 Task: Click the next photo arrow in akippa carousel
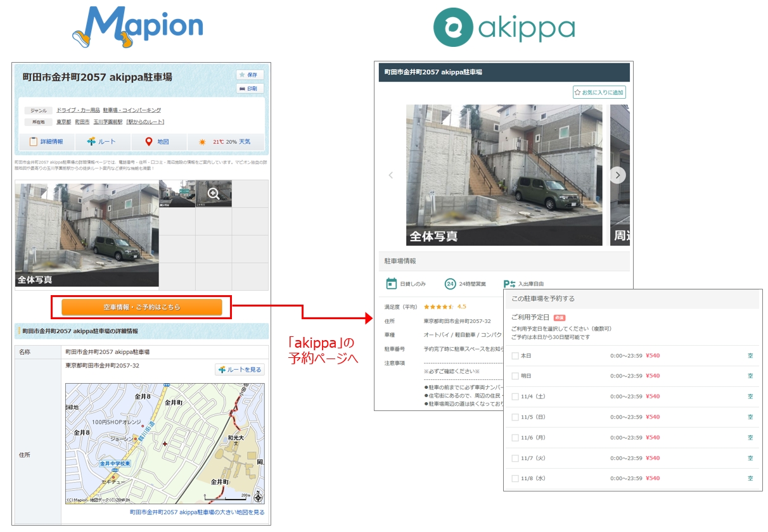point(618,175)
